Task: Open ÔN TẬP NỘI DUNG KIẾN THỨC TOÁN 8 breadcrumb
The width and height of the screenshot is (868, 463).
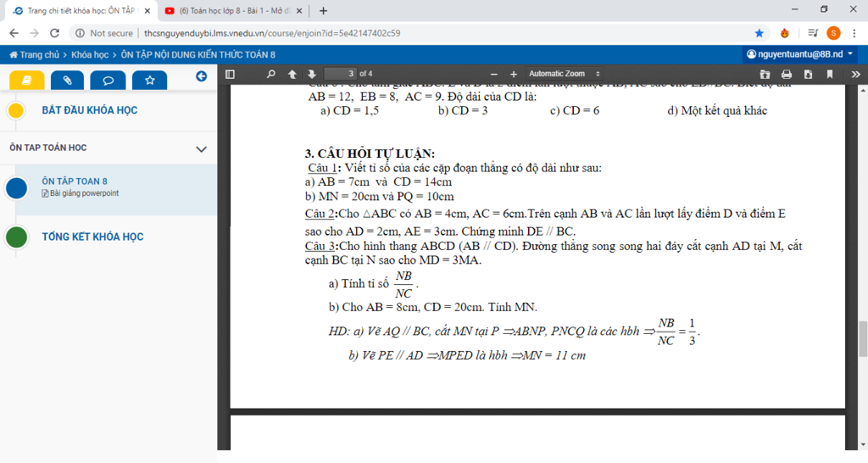Action: click(x=198, y=55)
